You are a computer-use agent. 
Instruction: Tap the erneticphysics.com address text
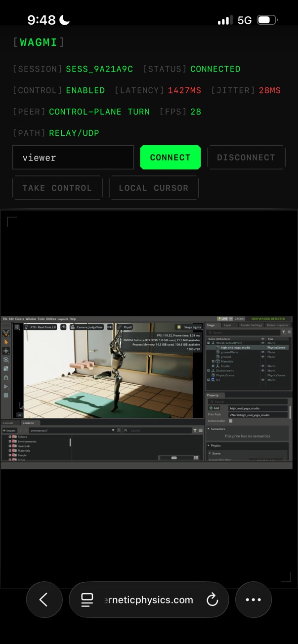149,600
